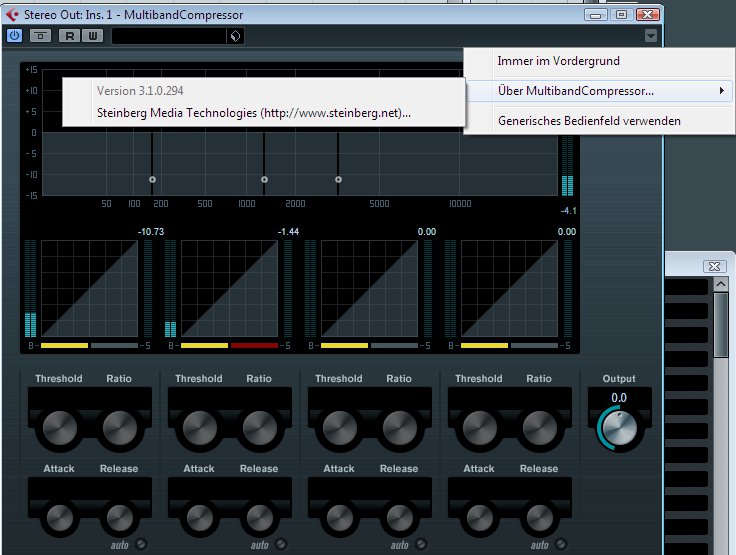Select the crossover handle near 1000 Hz

264,179
